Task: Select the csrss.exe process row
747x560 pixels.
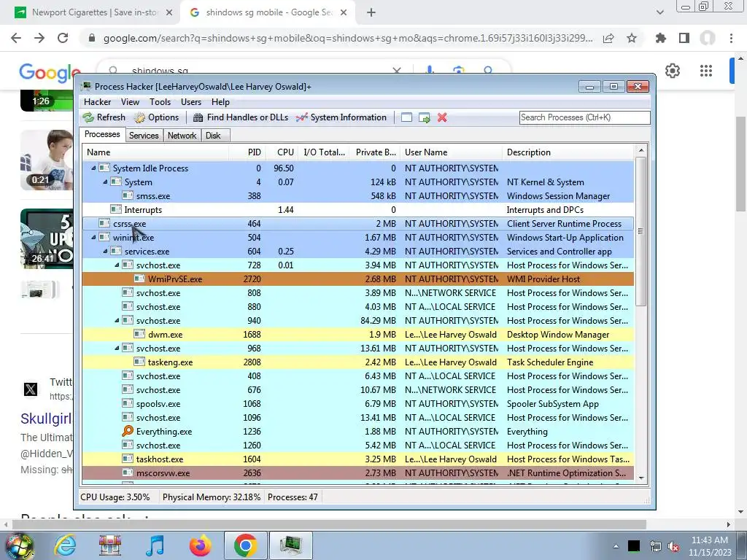Action: (x=358, y=223)
